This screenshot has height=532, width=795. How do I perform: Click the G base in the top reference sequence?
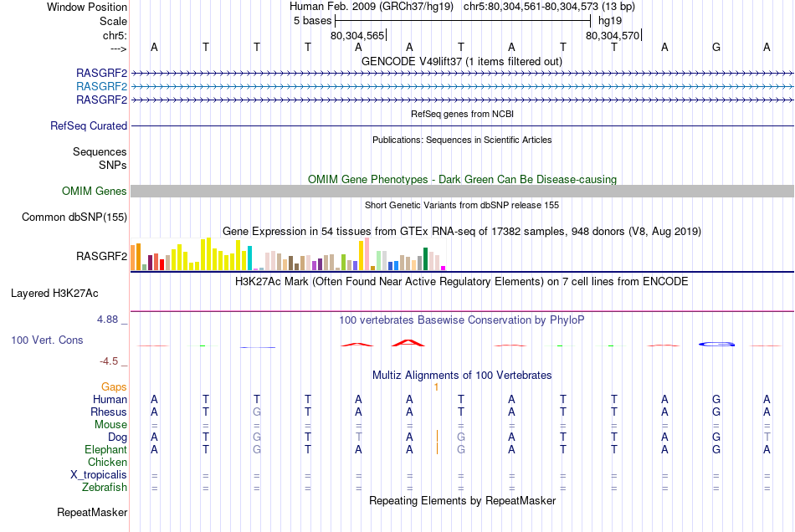(715, 47)
